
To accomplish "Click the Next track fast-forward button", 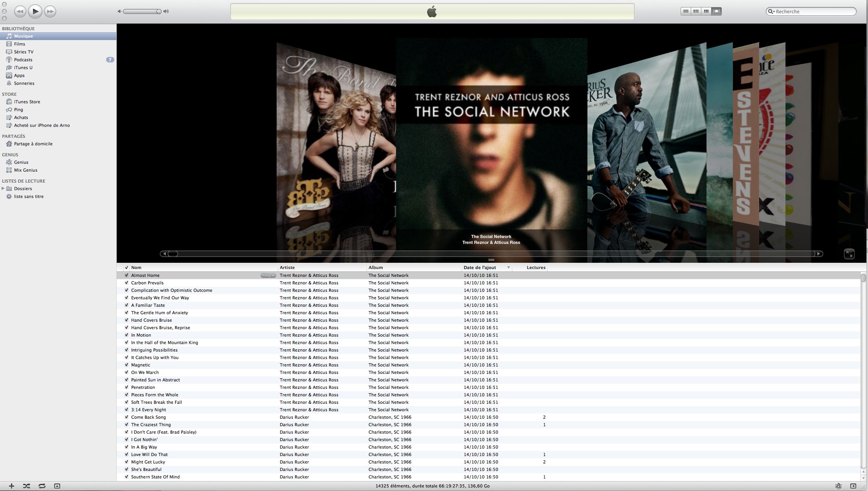I will coord(50,11).
